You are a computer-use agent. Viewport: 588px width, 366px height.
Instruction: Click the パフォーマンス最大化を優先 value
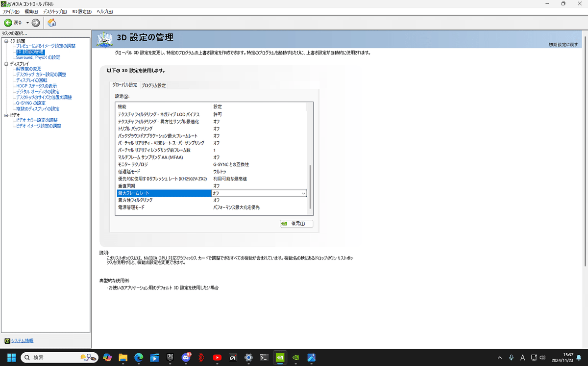click(x=236, y=208)
